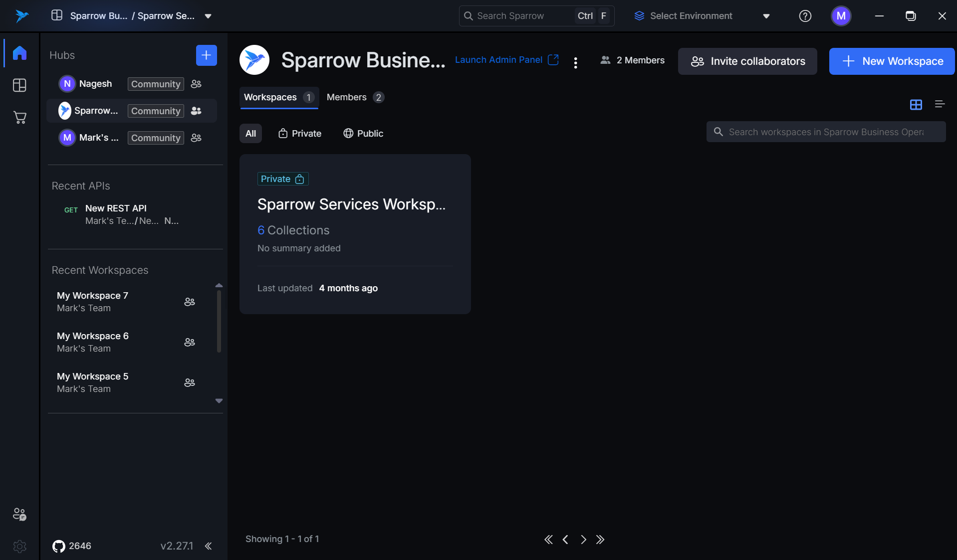This screenshot has height=560, width=957.
Task: Switch to grid view of workspaces
Action: 916,104
